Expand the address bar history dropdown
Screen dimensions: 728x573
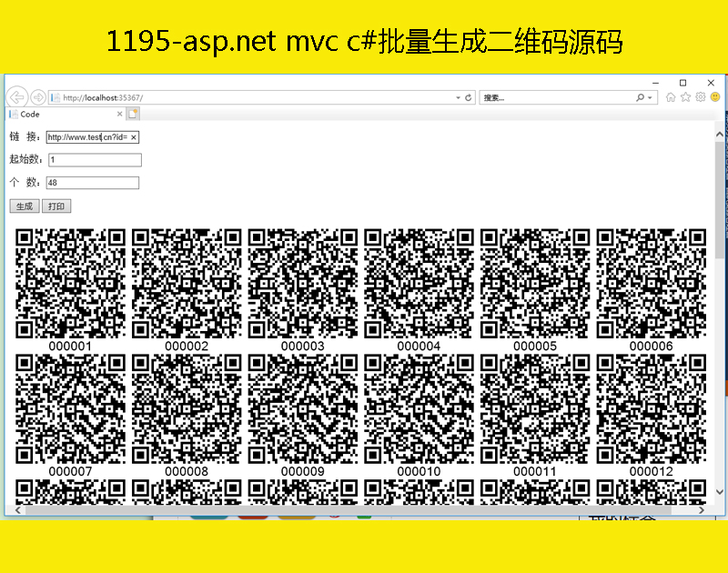[x=458, y=97]
